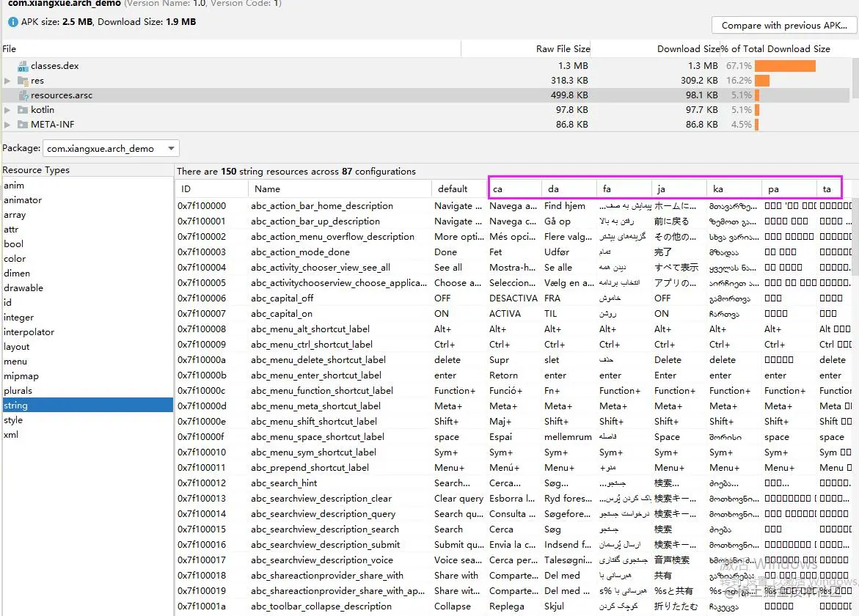The width and height of the screenshot is (859, 616).
Task: Select row abc_action_mode_done
Action: tap(514, 252)
